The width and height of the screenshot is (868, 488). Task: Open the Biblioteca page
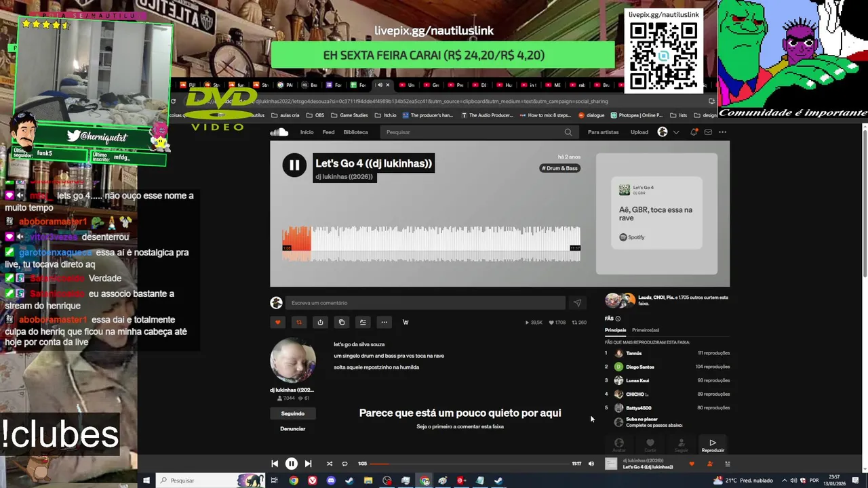point(355,132)
